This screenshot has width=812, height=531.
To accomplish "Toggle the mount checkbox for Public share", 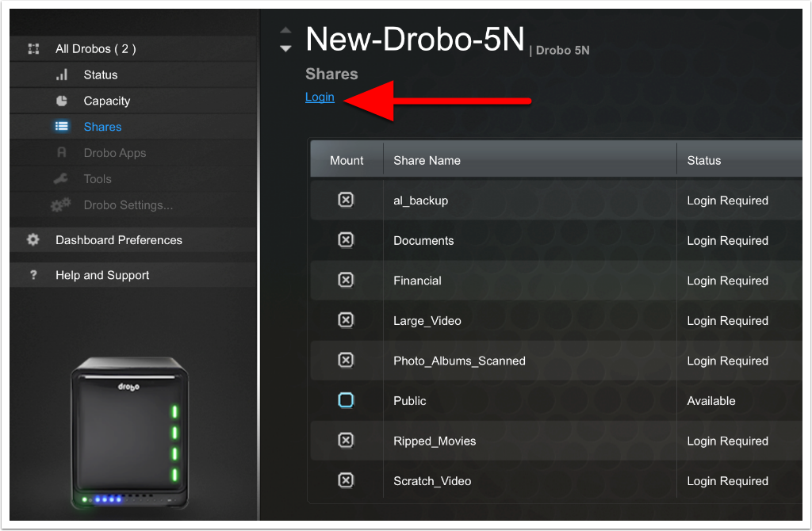I will click(346, 401).
